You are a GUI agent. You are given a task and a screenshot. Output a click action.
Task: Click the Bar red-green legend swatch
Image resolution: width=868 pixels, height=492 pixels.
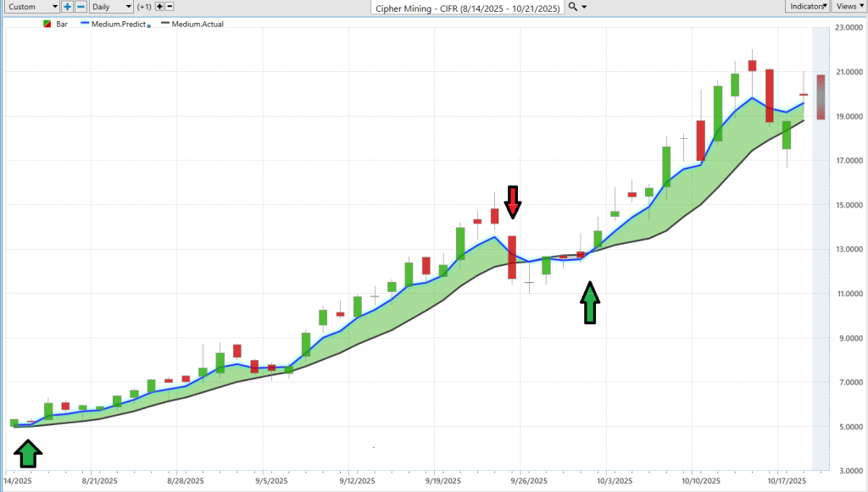tap(47, 25)
